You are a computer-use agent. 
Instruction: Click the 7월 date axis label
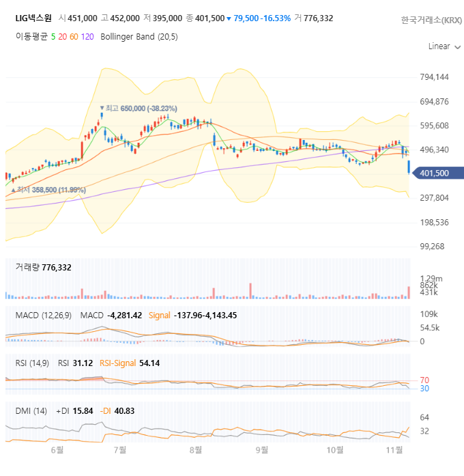pos(120,450)
